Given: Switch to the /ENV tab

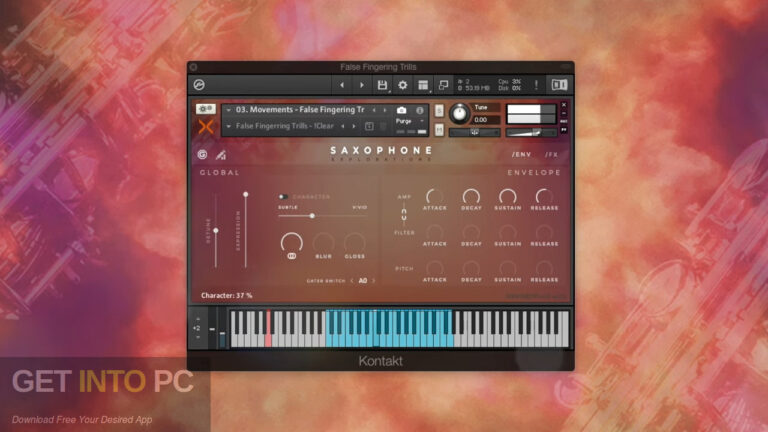Looking at the screenshot, I should pyautogui.click(x=521, y=154).
